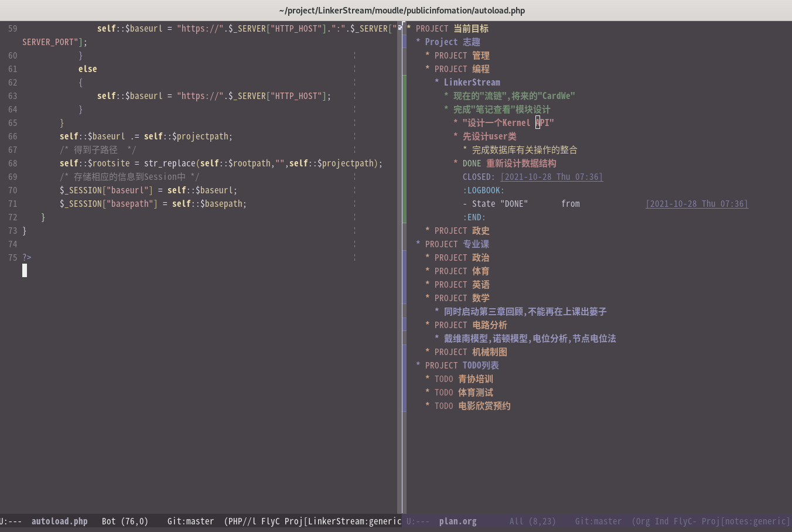
Task: Toggle the DONE keyword on 重新设计数据结构
Action: [472, 163]
